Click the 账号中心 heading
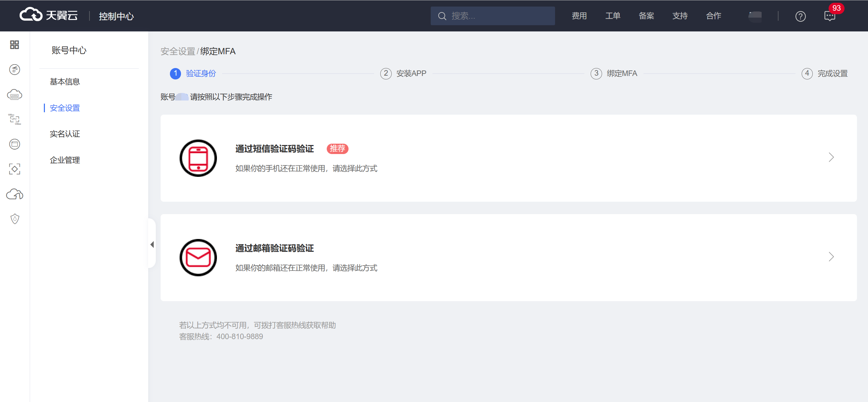Image resolution: width=868 pixels, height=402 pixels. point(69,50)
